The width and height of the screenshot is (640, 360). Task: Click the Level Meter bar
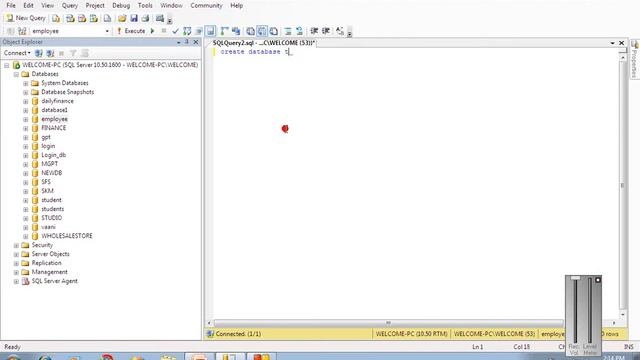[x=589, y=310]
